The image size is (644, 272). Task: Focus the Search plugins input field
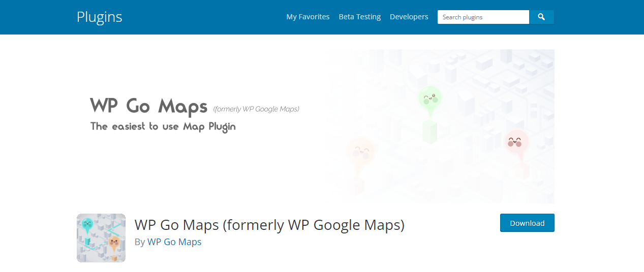tap(483, 17)
